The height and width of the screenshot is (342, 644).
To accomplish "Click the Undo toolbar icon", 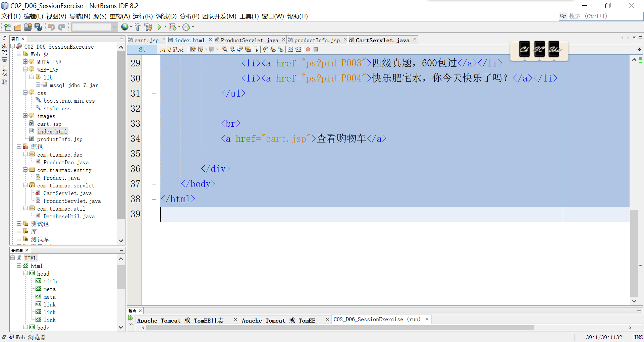I will click(51, 27).
